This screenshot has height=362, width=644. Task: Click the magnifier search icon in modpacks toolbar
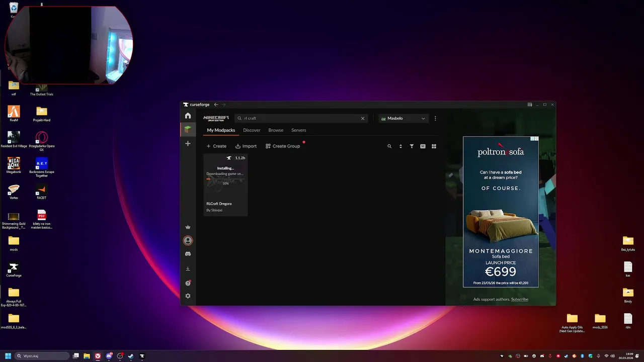(x=389, y=146)
